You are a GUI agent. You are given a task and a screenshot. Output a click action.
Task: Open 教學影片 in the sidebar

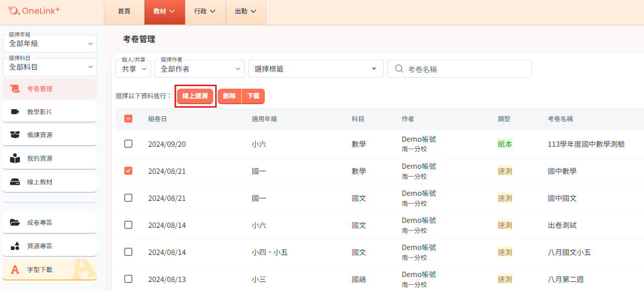click(x=50, y=112)
